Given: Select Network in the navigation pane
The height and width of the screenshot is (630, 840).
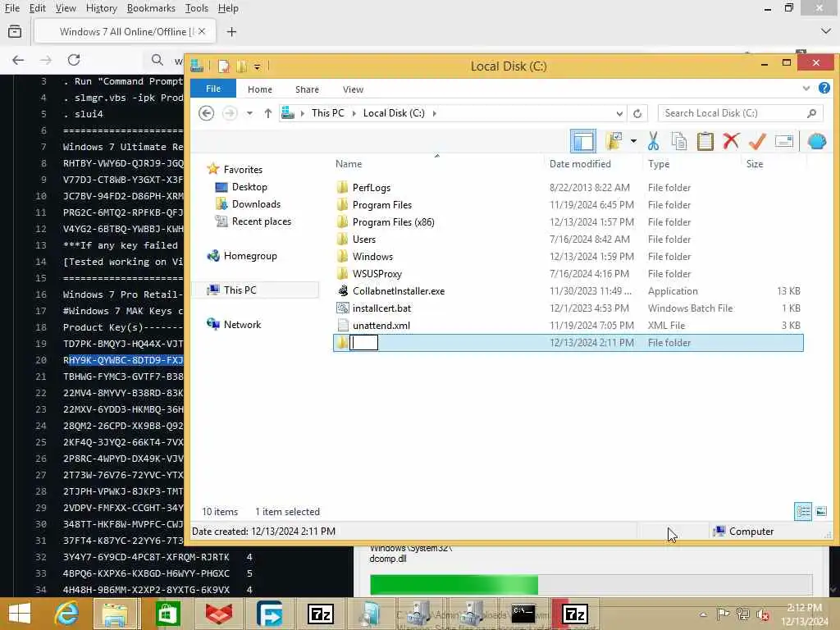Looking at the screenshot, I should tap(242, 325).
